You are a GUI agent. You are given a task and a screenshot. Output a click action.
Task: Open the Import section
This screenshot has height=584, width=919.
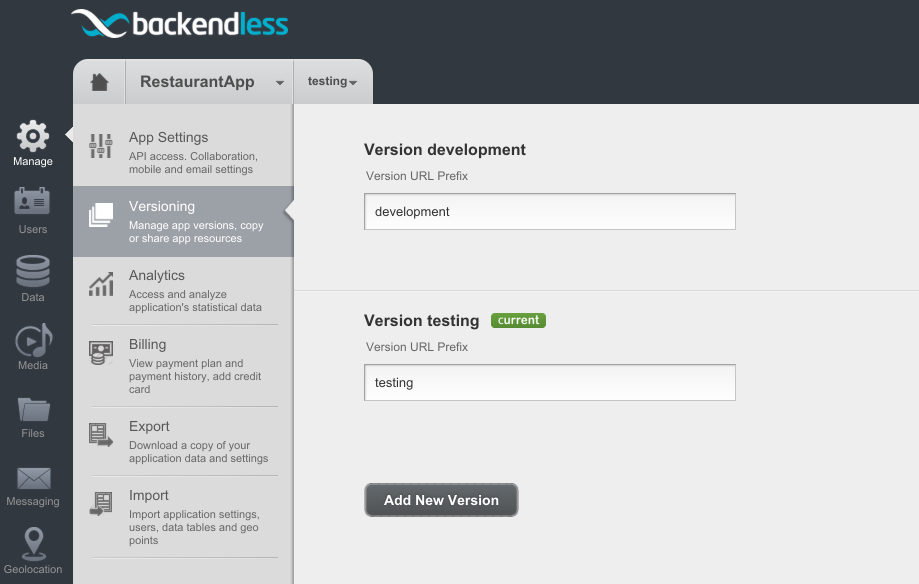pyautogui.click(x=183, y=517)
